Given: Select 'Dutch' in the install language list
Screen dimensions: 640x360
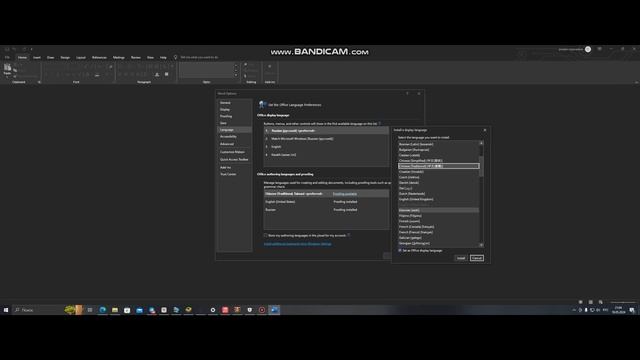Looking at the screenshot, I should tap(438, 194).
